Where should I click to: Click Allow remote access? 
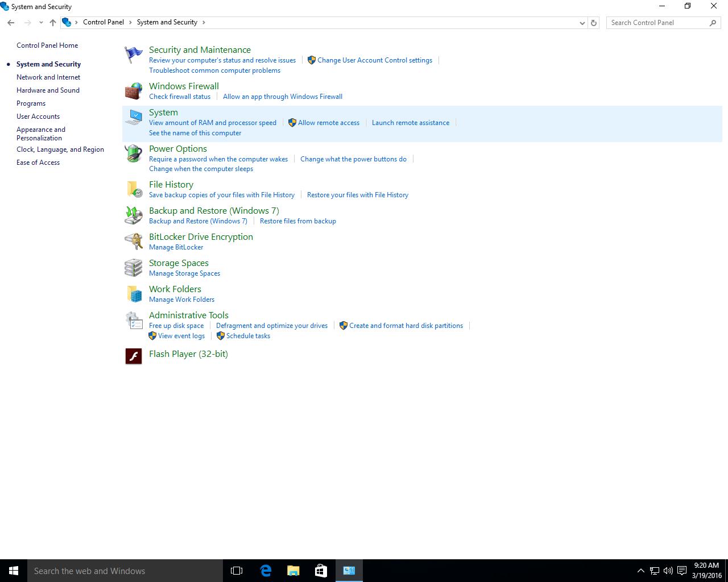click(x=329, y=123)
